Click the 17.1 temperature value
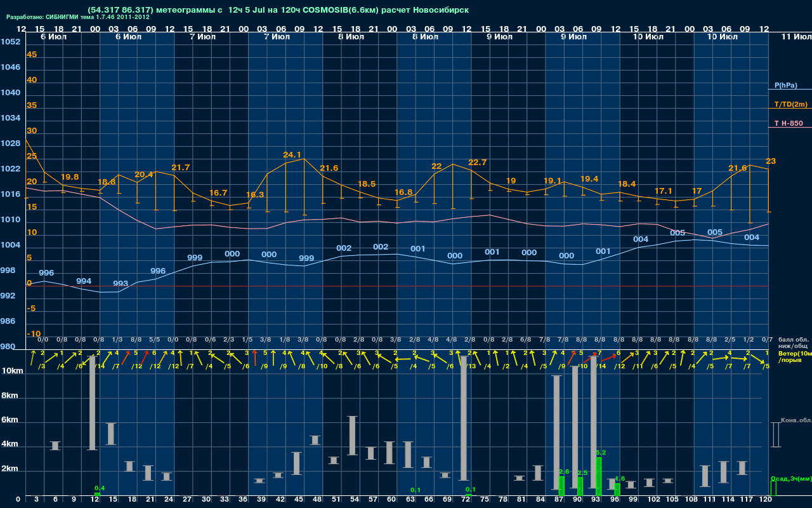This screenshot has width=812, height=508. 664,191
